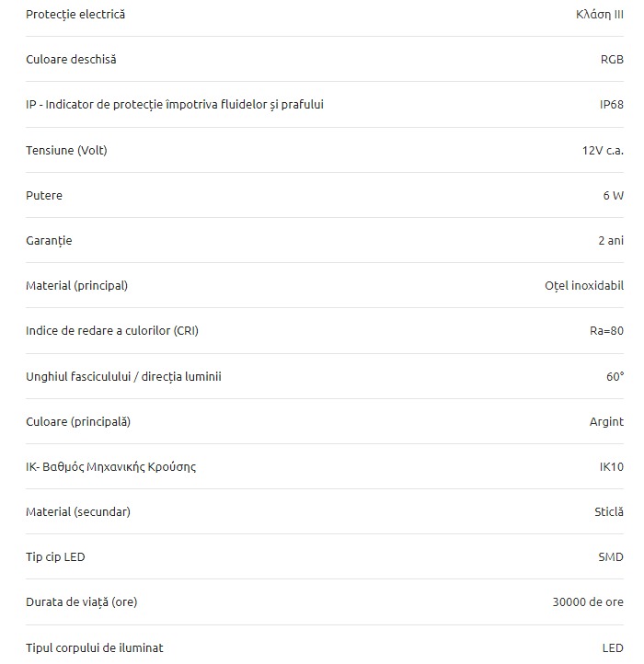Click the IP protection indicator label
644x664 pixels.
click(x=175, y=105)
